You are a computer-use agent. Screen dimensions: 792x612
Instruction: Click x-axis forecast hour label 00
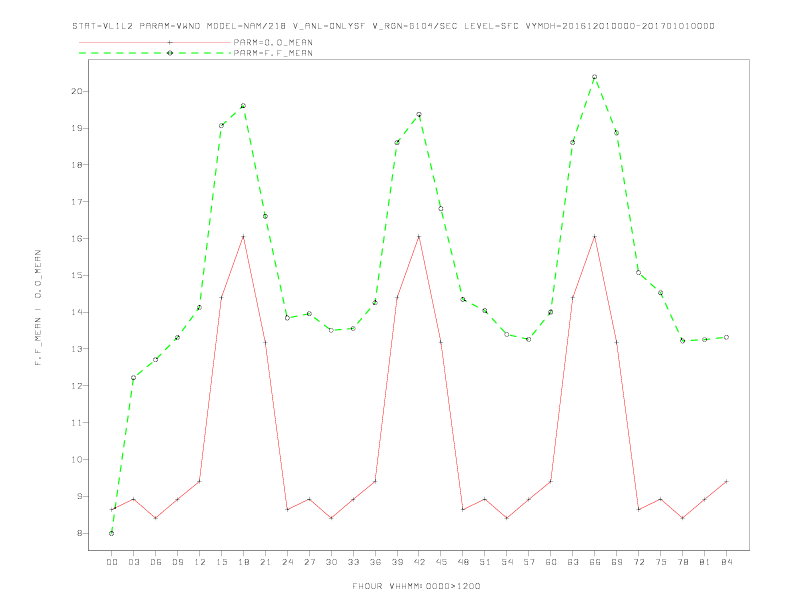[x=112, y=562]
